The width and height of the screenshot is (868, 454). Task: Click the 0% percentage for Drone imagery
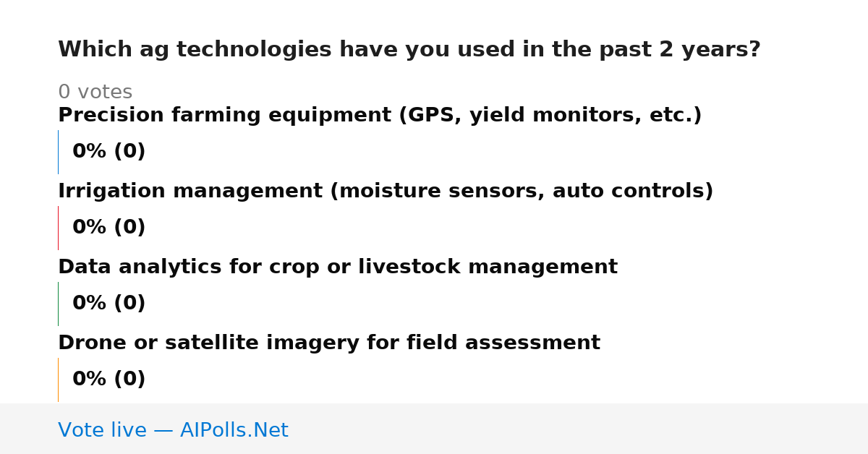(x=90, y=380)
